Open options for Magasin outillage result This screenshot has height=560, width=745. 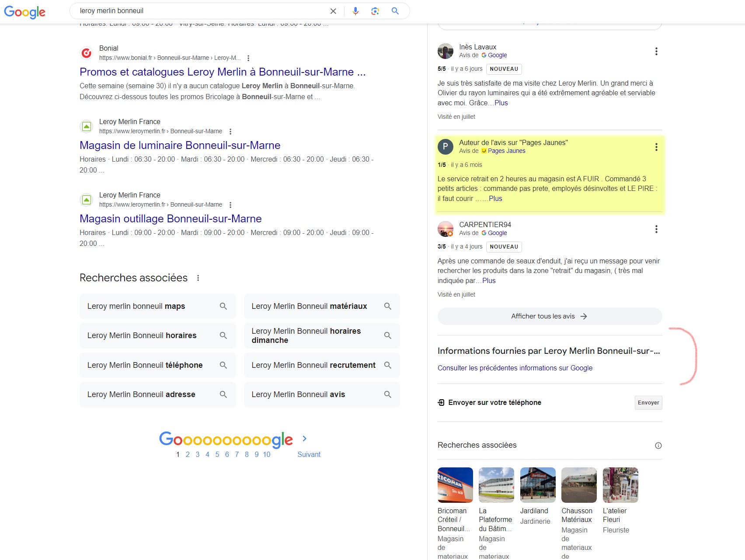click(x=230, y=205)
